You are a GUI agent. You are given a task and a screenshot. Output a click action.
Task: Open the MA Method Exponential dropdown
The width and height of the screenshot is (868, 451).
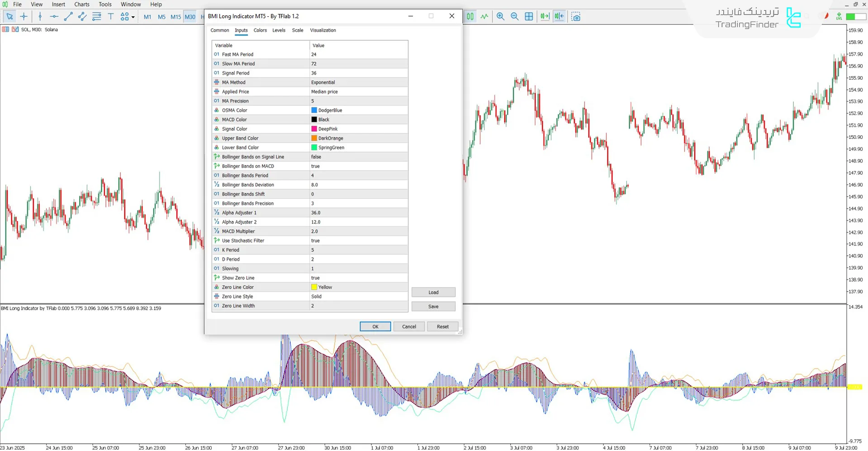[358, 82]
